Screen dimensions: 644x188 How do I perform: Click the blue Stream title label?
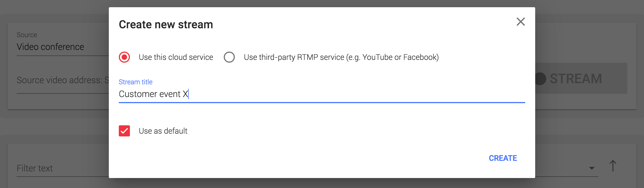tap(135, 82)
